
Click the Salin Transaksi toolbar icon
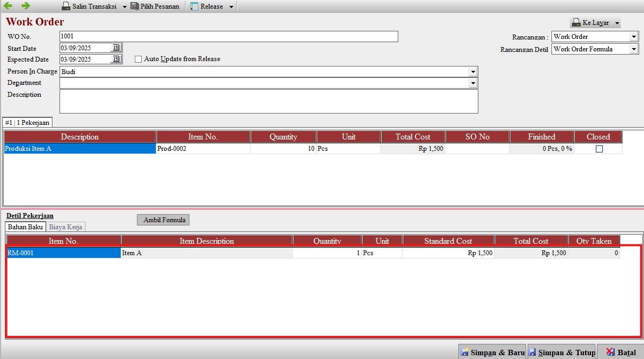point(65,6)
